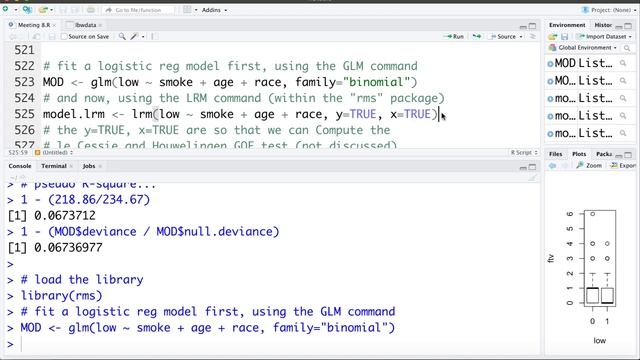Image resolution: width=640 pixels, height=360 pixels.
Task: Save the current script
Action: tap(51, 37)
